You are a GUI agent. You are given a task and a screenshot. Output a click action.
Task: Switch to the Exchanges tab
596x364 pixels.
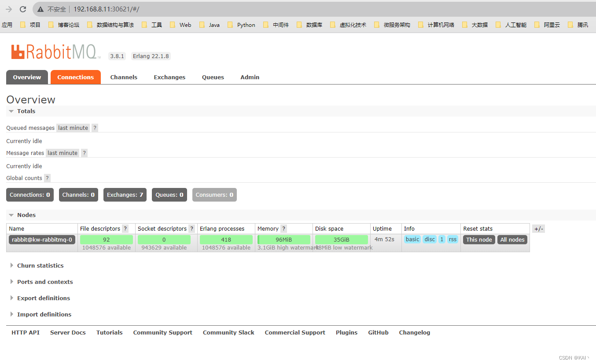click(169, 77)
